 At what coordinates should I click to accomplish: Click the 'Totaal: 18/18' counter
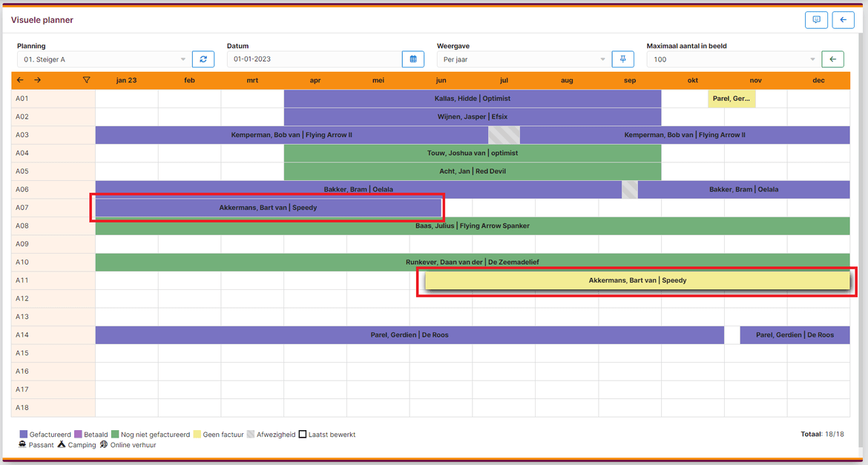pyautogui.click(x=822, y=435)
